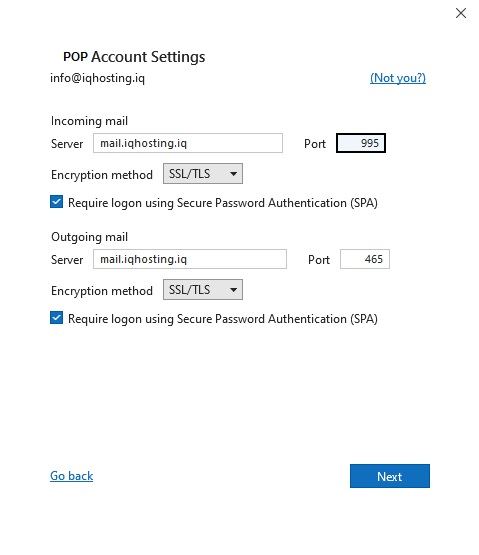Click the 'Port' label beside 465
Viewport: 479px width, 555px height.
click(319, 260)
